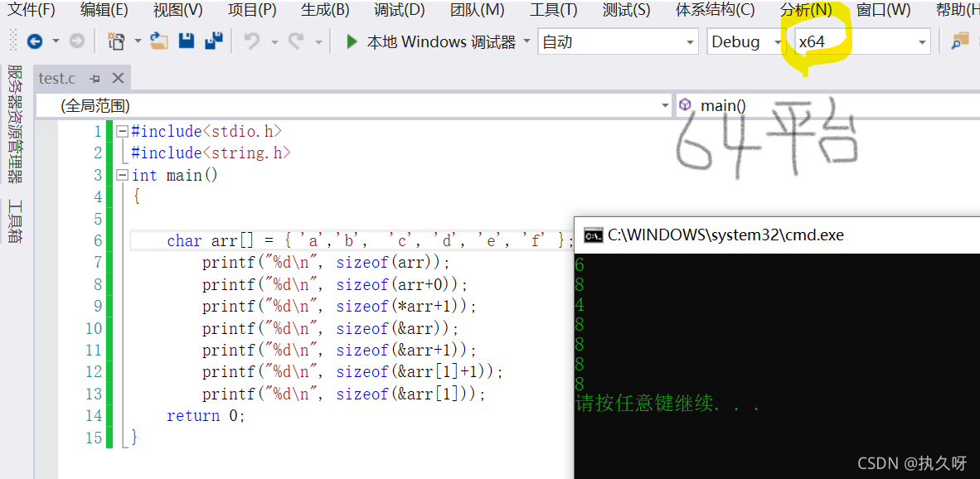Open the 项目(P) menu
The height and width of the screenshot is (479, 980).
pyautogui.click(x=252, y=9)
